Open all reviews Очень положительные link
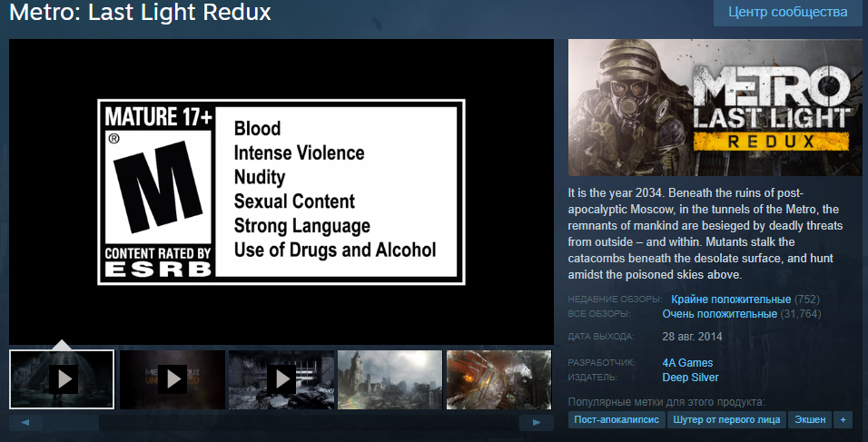This screenshot has height=442, width=868. pos(720,314)
